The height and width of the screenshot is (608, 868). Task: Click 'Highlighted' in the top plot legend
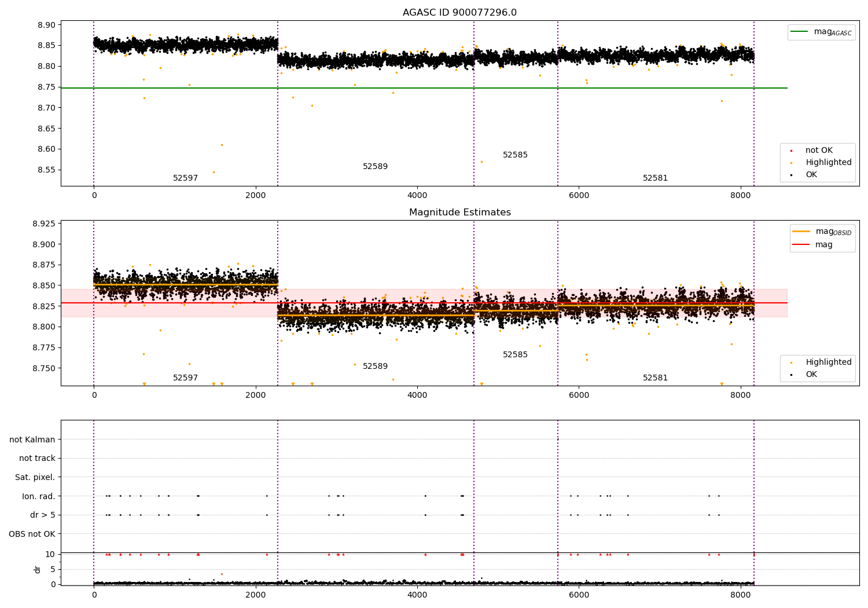click(x=822, y=163)
